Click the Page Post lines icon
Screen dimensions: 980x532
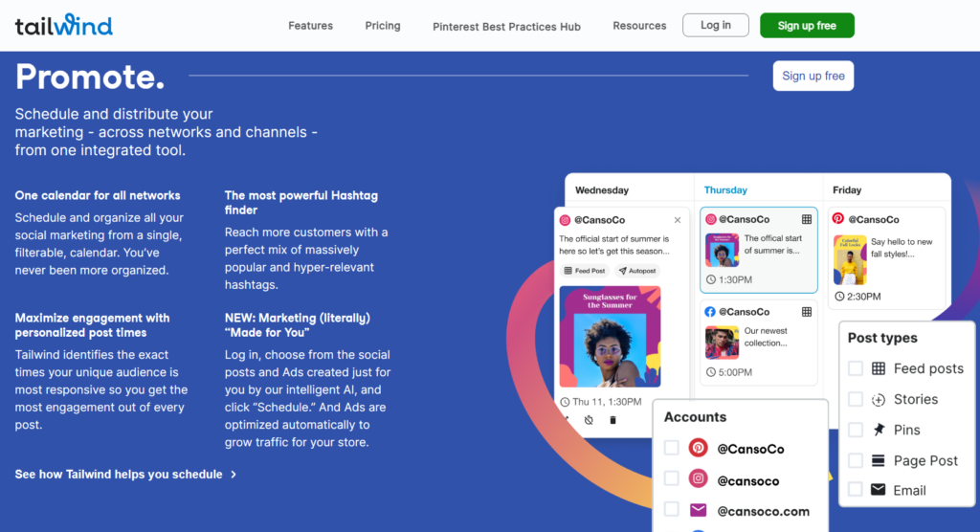(879, 461)
